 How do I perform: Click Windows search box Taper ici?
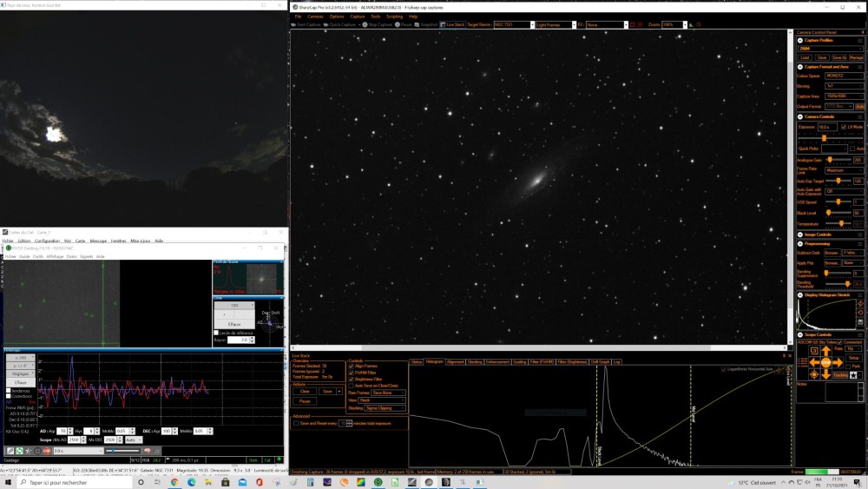76,483
